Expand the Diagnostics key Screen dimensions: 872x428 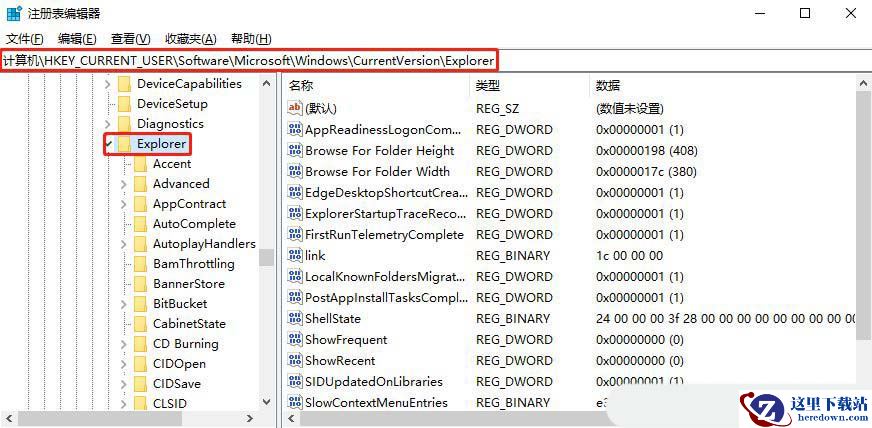(x=108, y=124)
